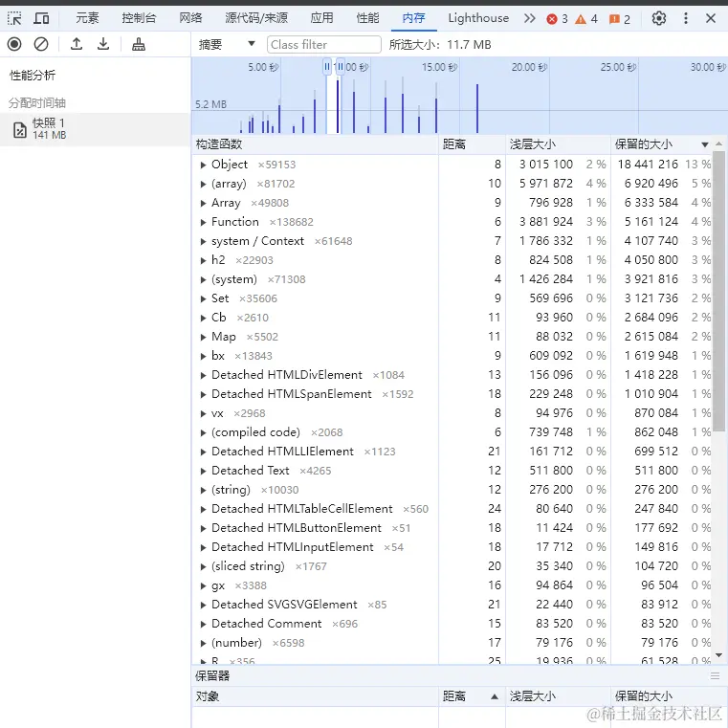The image size is (728, 728).
Task: Show more tabs with double chevron
Action: (530, 18)
